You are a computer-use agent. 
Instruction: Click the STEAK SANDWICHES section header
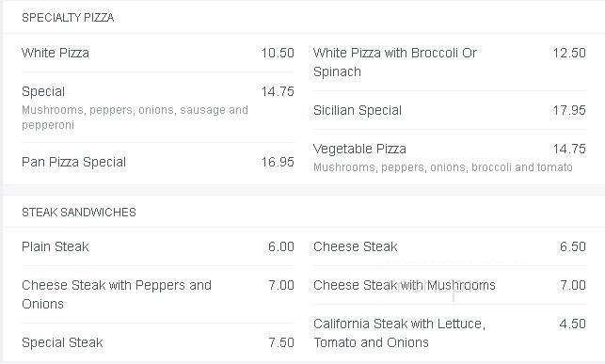79,213
